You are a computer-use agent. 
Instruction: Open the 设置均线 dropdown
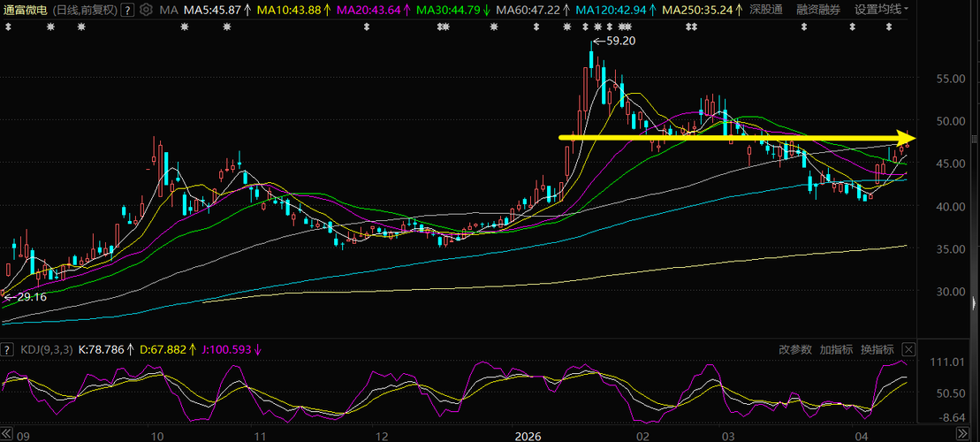point(881,10)
